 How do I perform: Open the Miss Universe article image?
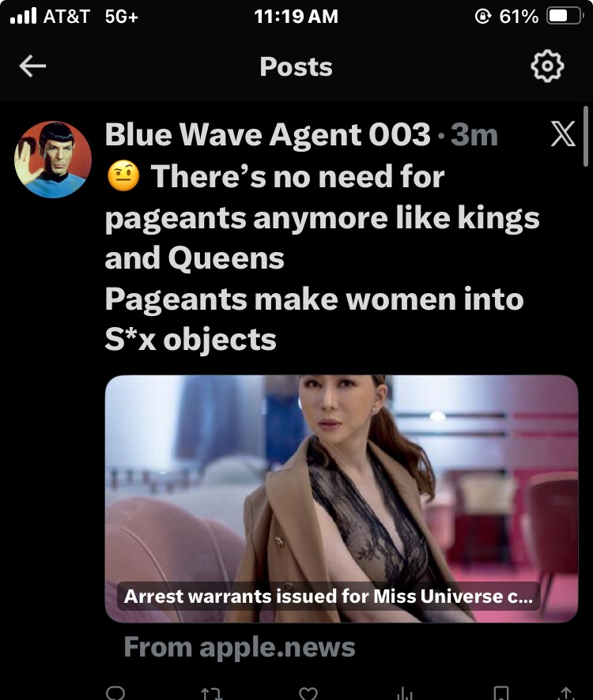coord(342,499)
